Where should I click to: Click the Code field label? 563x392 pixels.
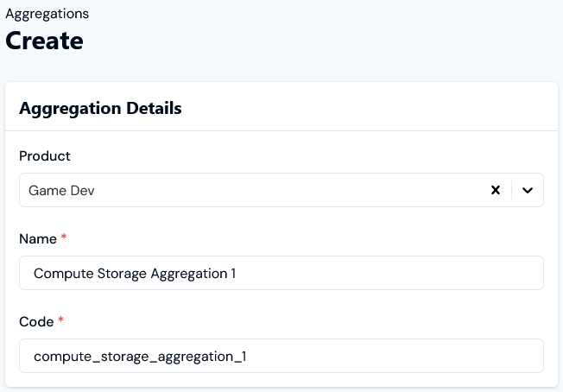point(36,321)
